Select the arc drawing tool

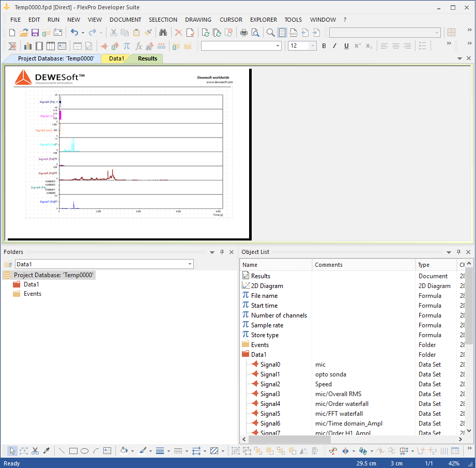tap(96, 451)
